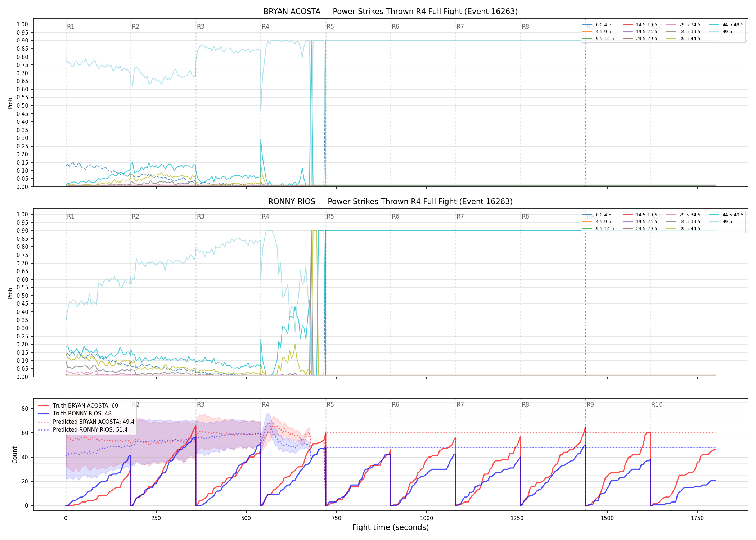Image resolution: width=756 pixels, height=540 pixels.
Task: Click the RONNY RIOS Power Strikes chart title
Action: [391, 202]
